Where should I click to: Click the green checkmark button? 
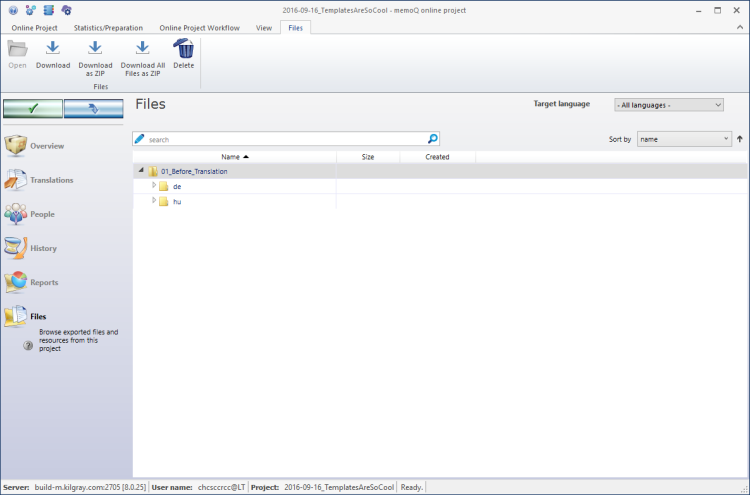pyautogui.click(x=33, y=109)
